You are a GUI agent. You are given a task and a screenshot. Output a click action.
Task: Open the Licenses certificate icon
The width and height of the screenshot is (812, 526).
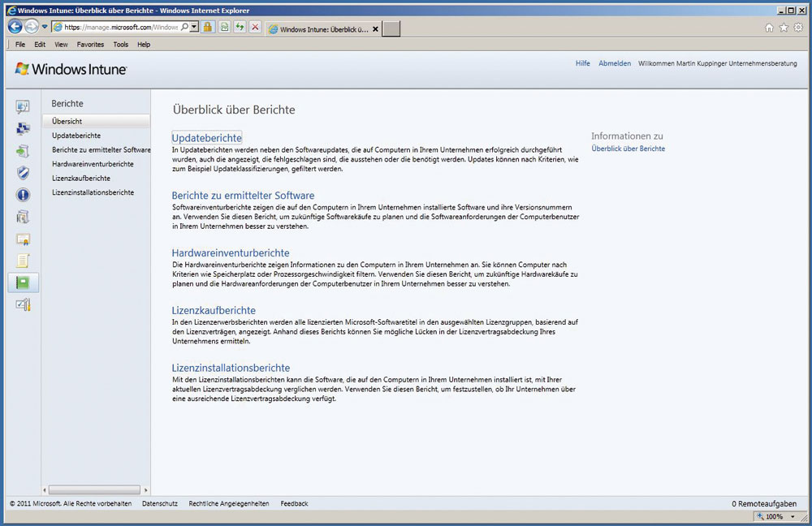23,239
